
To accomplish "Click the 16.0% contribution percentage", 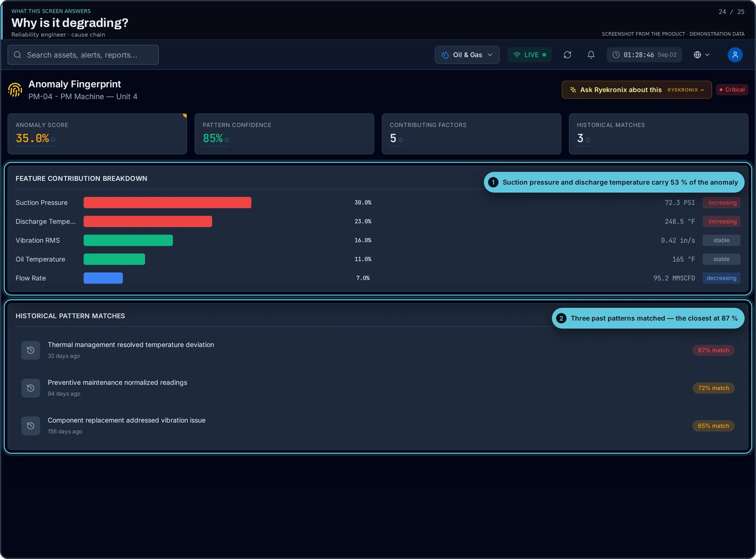I will click(x=363, y=240).
